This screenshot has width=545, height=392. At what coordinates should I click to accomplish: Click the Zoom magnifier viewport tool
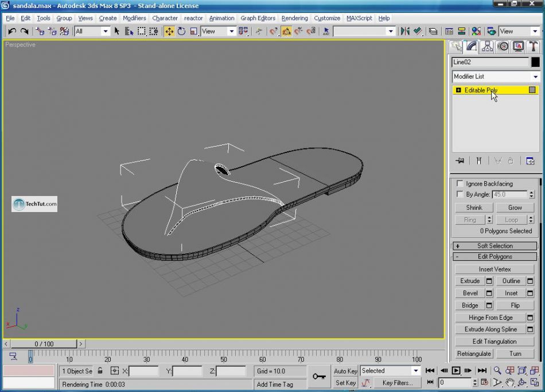coord(497,370)
